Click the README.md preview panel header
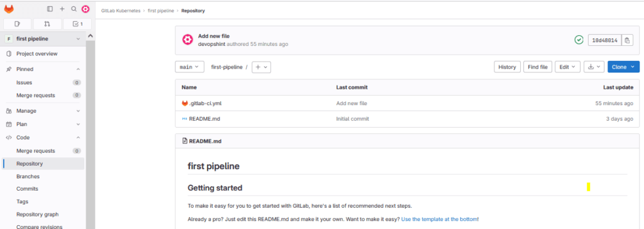This screenshot has width=644, height=229. coord(407,141)
